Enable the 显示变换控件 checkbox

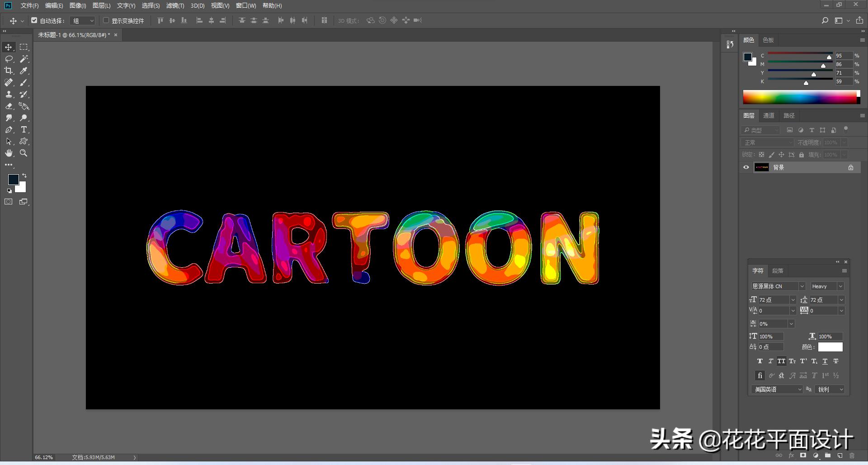tap(106, 20)
